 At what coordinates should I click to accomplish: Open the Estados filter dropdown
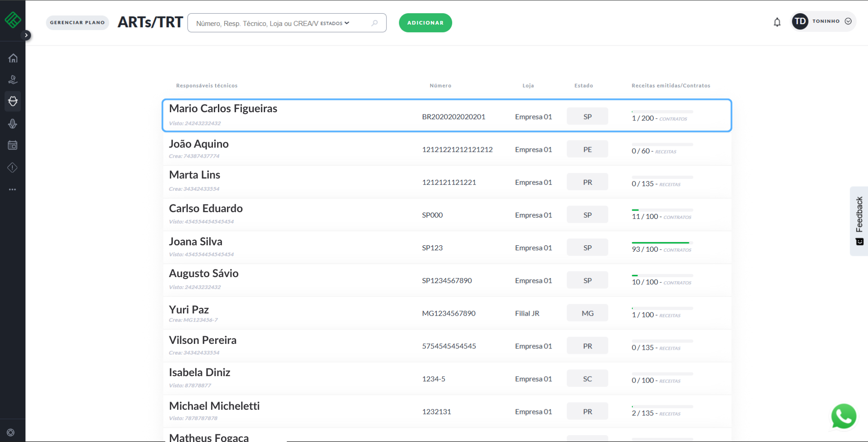tap(335, 23)
